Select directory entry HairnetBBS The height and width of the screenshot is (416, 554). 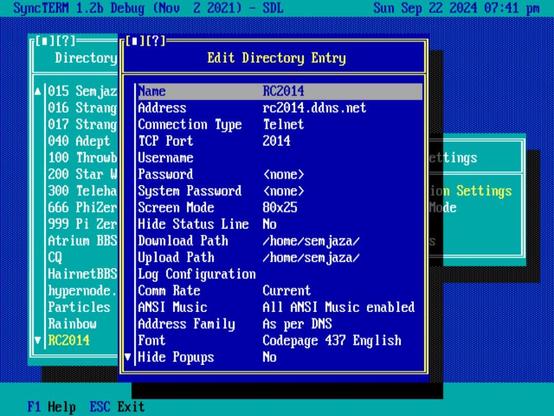tap(82, 274)
